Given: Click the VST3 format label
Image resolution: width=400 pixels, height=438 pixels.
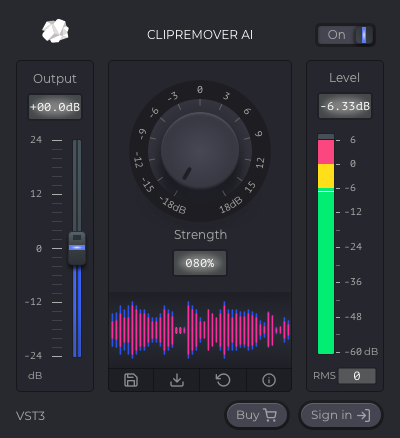Looking at the screenshot, I should 30,416.
